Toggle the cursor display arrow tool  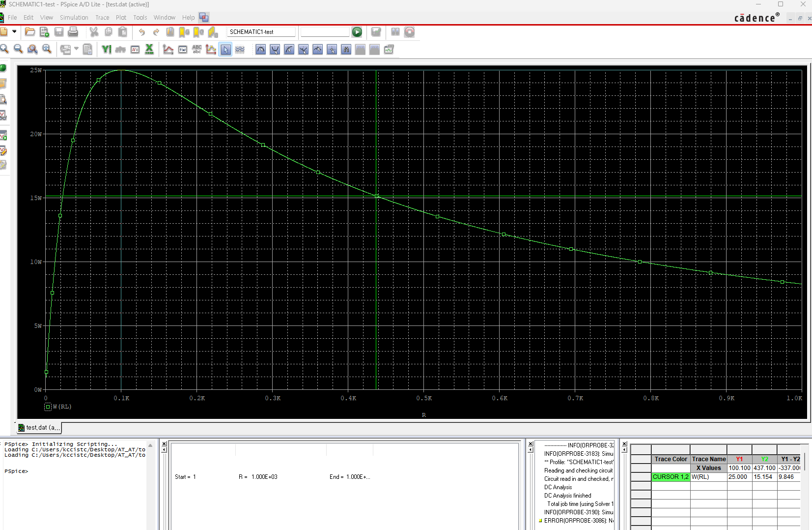pyautogui.click(x=225, y=49)
